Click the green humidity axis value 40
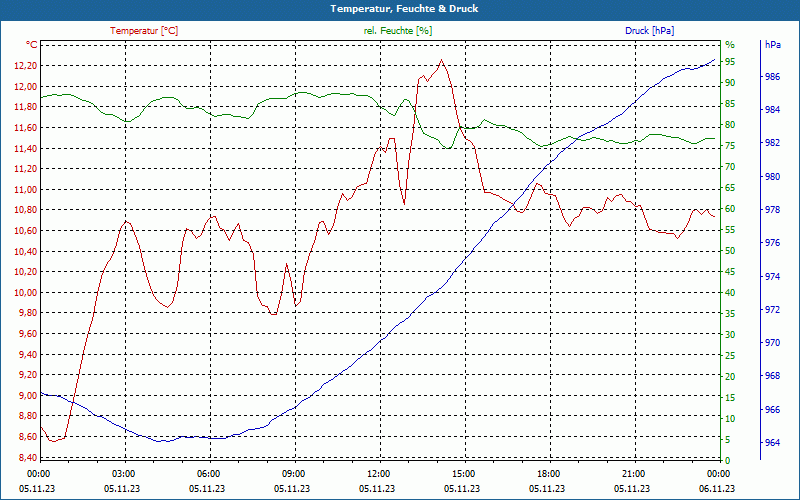 [x=730, y=293]
